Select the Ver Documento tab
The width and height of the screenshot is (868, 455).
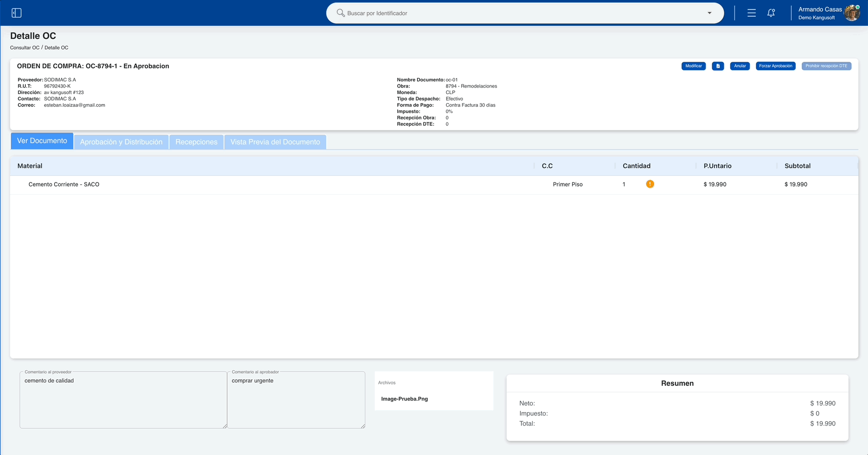point(42,141)
